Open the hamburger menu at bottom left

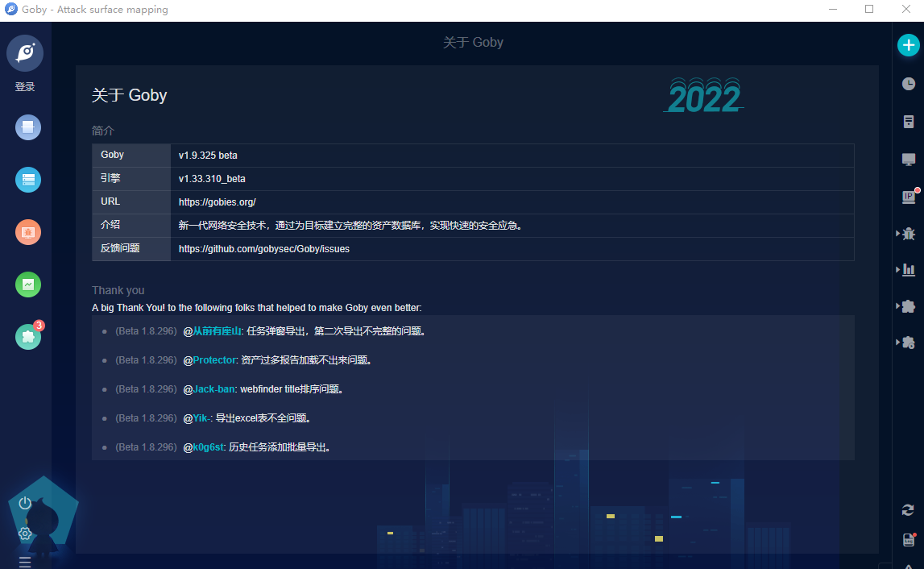point(24,560)
